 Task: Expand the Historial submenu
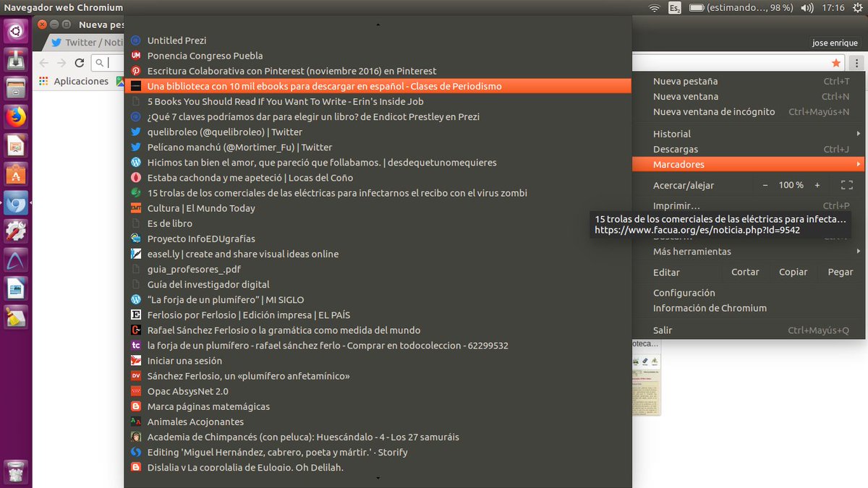(748, 134)
